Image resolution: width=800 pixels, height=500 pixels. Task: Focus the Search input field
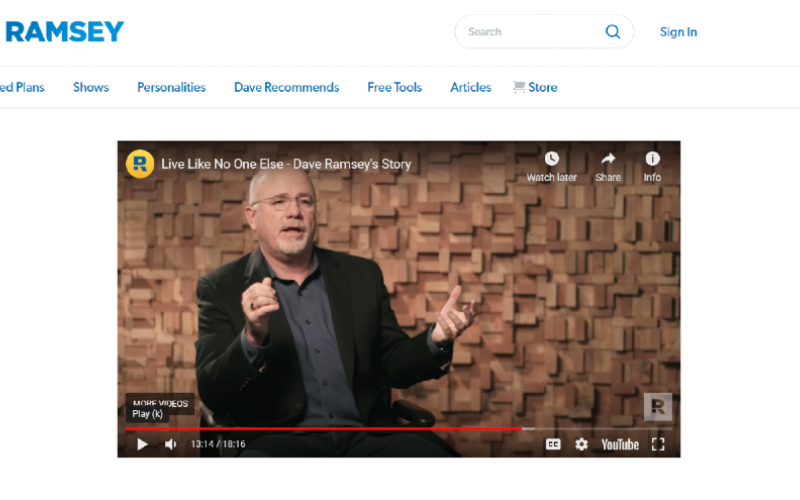[x=544, y=32]
